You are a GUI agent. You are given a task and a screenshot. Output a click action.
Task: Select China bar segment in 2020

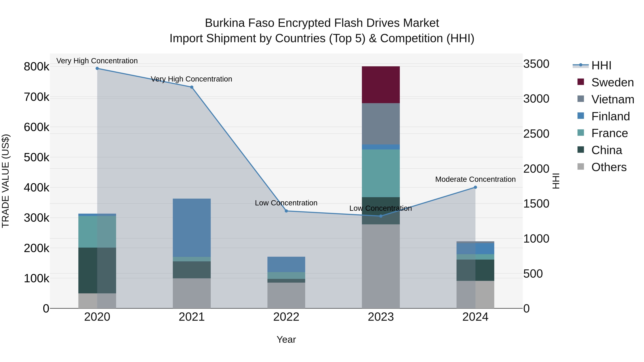(97, 271)
